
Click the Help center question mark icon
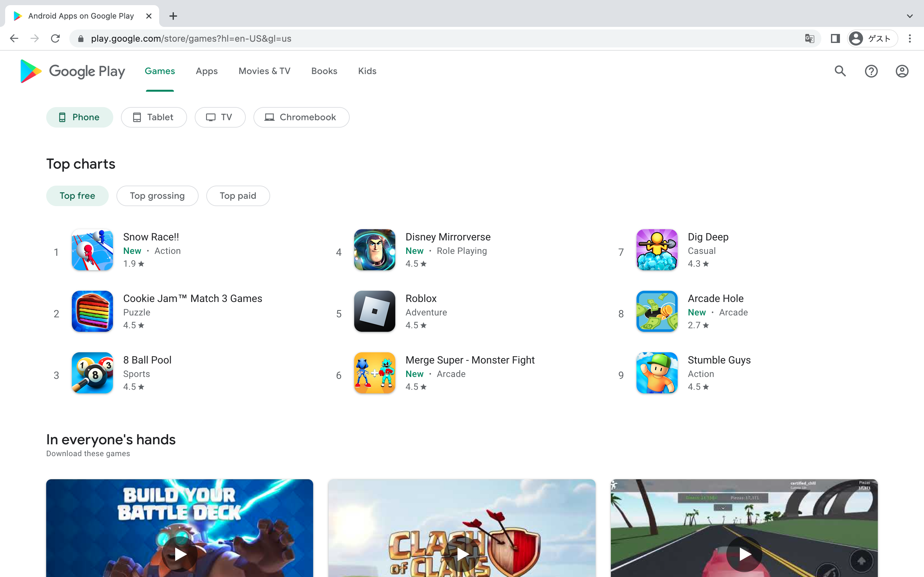click(871, 71)
